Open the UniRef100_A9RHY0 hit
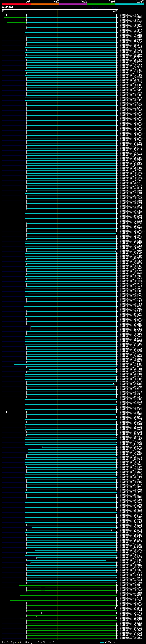 click(x=131, y=20)
